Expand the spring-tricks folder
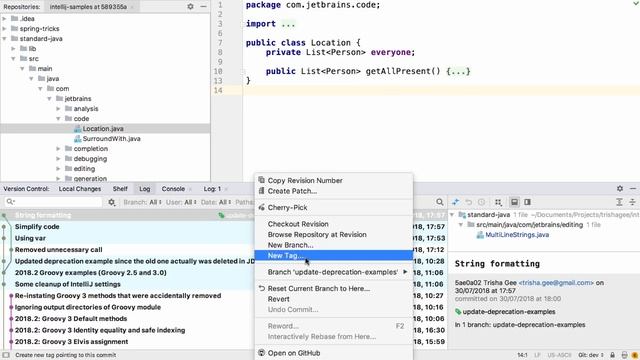The width and height of the screenshot is (640, 360). 4,29
